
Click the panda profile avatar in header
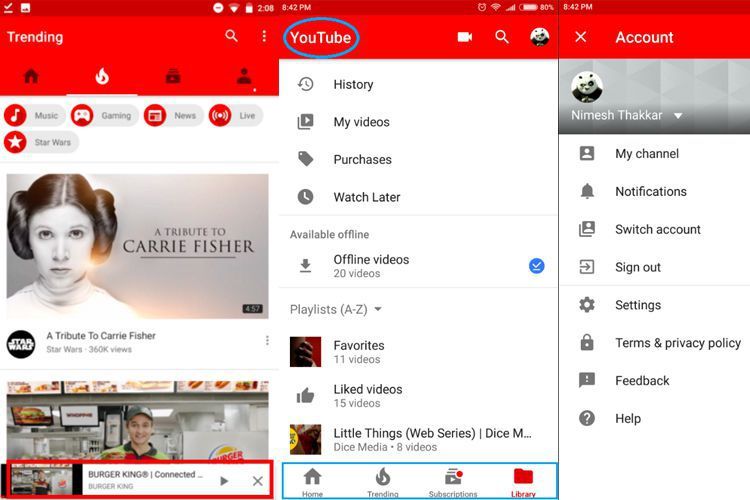click(540, 37)
